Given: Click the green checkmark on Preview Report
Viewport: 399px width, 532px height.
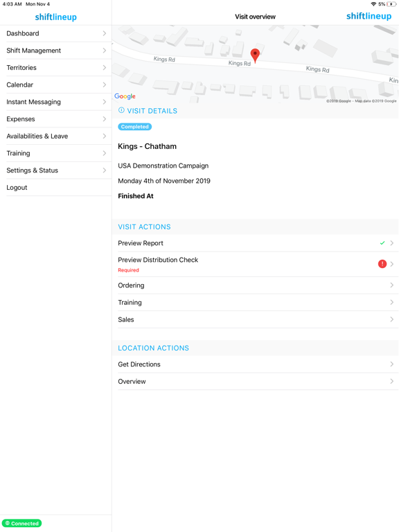Looking at the screenshot, I should (x=382, y=243).
